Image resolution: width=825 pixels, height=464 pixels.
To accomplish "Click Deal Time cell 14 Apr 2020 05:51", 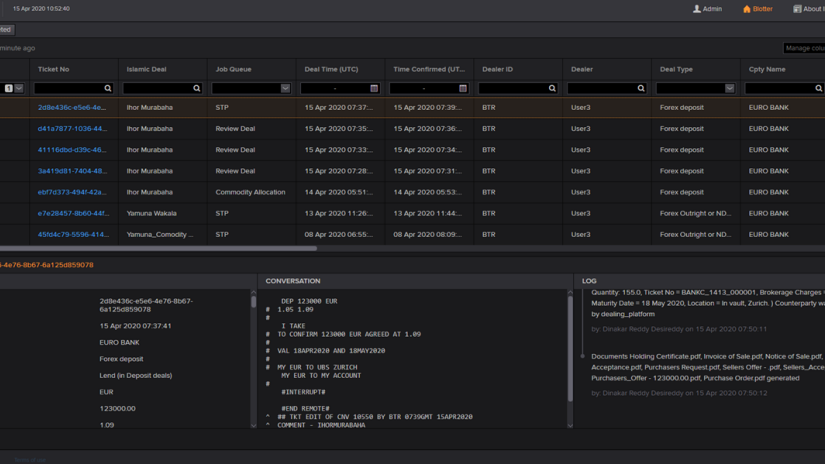I will coord(338,192).
